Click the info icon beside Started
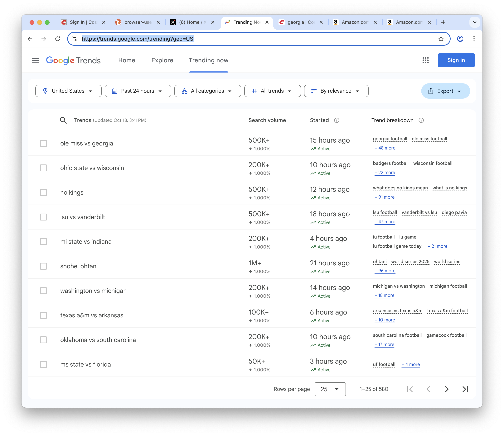The width and height of the screenshot is (504, 436). pyautogui.click(x=337, y=121)
